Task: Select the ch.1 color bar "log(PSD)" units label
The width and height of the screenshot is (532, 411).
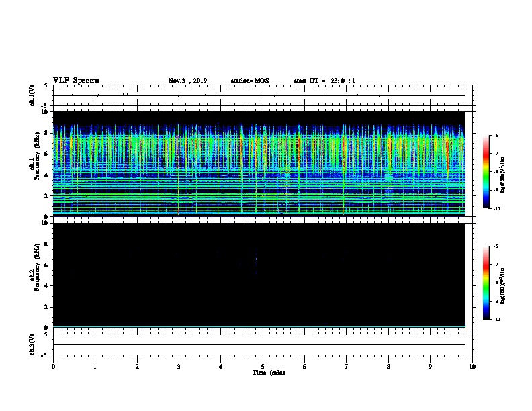Action: 503,175
